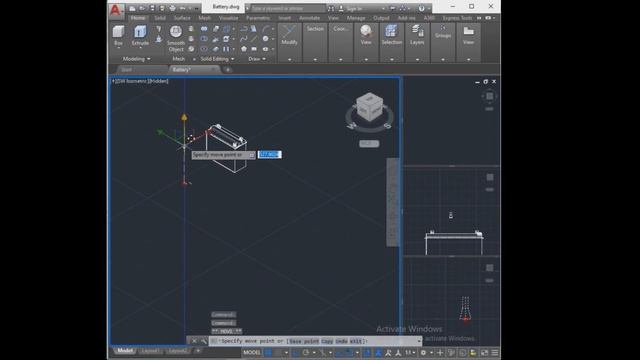Open the Sign In dropdown arrow
The image size is (640, 360).
point(383,8)
